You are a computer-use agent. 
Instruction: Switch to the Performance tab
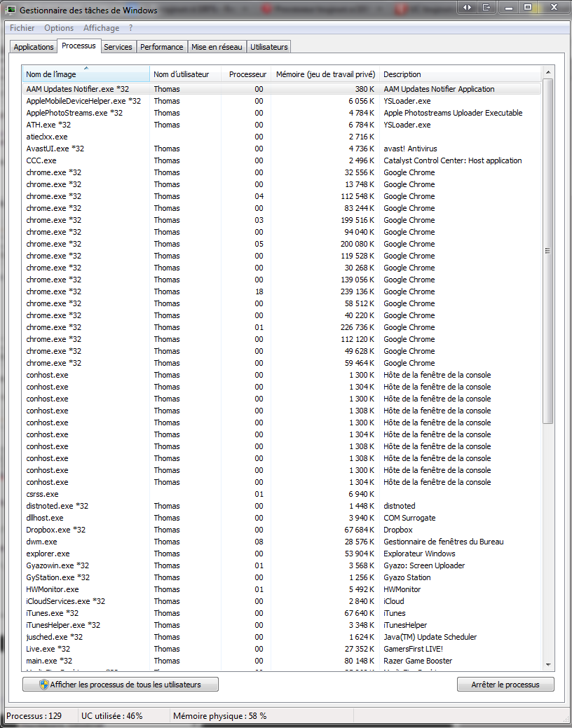[162, 47]
